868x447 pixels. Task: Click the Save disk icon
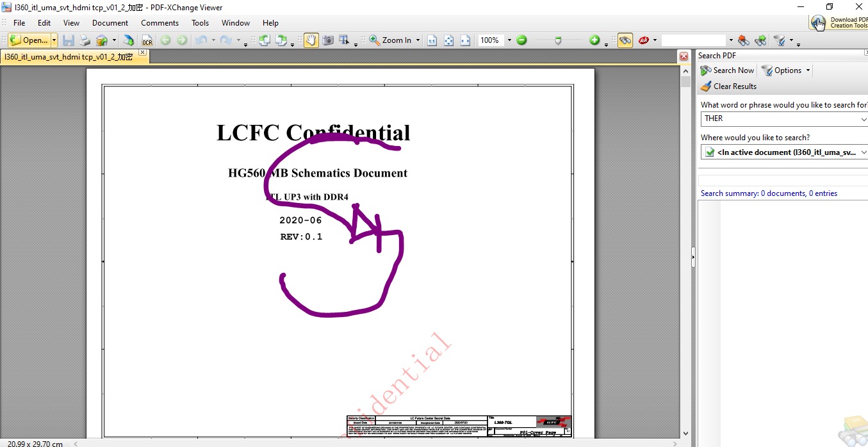[68, 40]
